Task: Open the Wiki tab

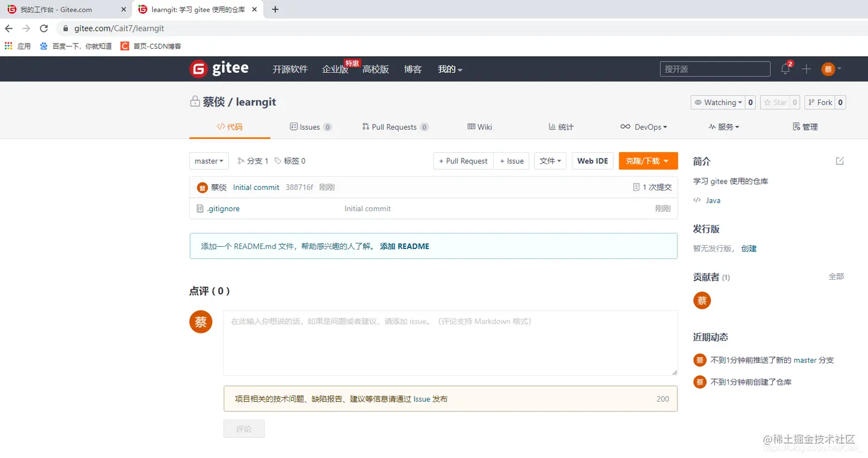Action: pos(480,127)
